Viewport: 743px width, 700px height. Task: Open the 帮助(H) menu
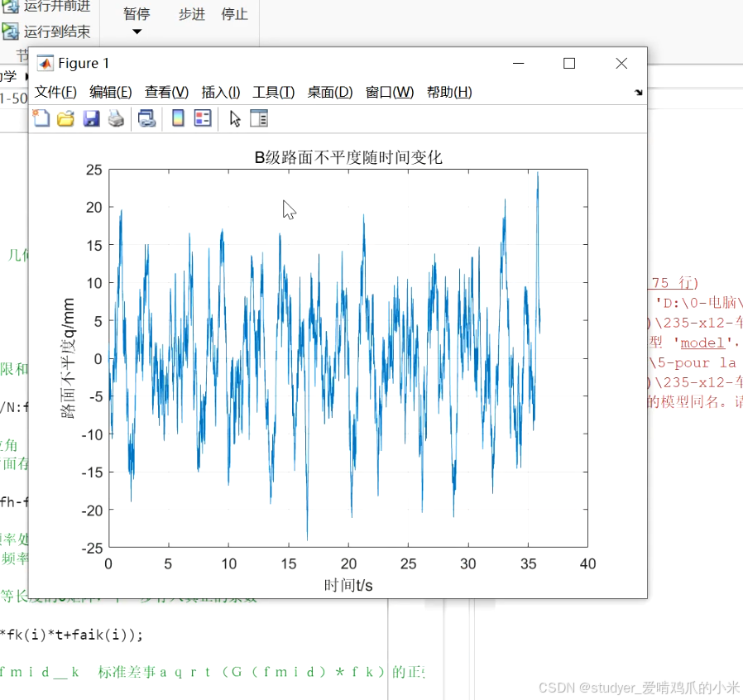[449, 92]
